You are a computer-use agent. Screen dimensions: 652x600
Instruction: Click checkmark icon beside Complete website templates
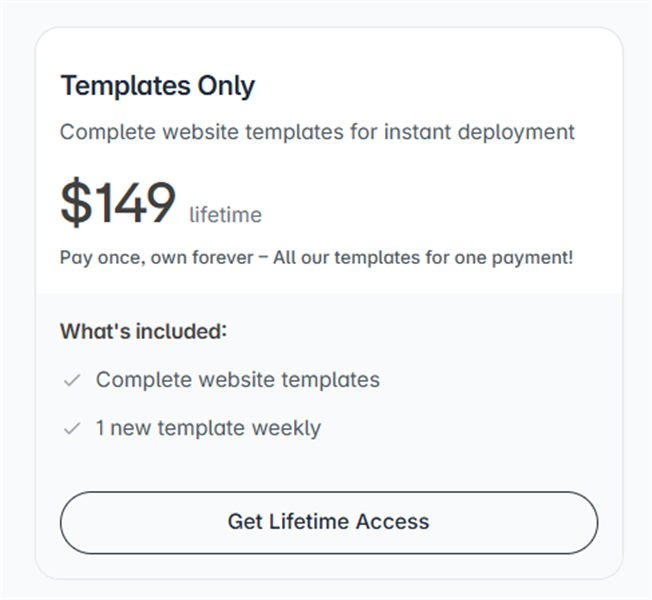coord(72,380)
